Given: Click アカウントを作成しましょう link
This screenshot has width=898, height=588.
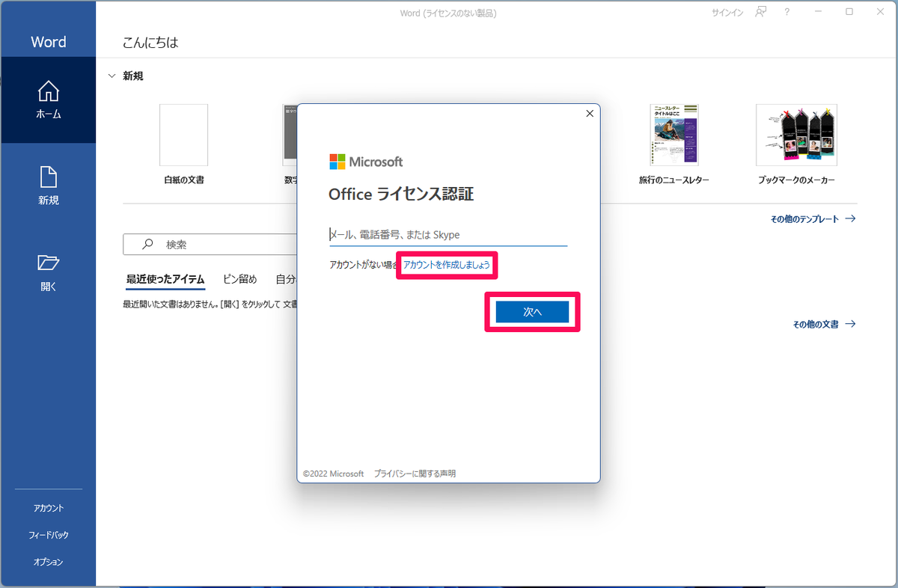Looking at the screenshot, I should tap(447, 265).
